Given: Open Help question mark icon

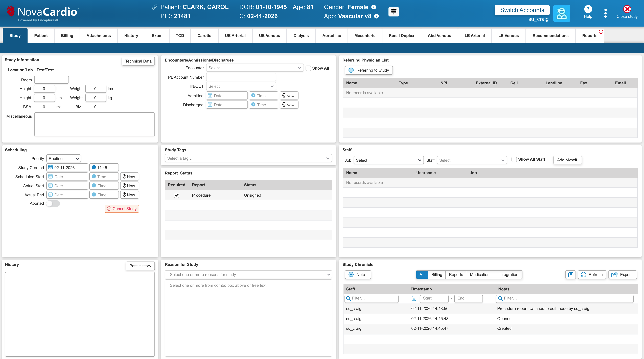Looking at the screenshot, I should [588, 9].
